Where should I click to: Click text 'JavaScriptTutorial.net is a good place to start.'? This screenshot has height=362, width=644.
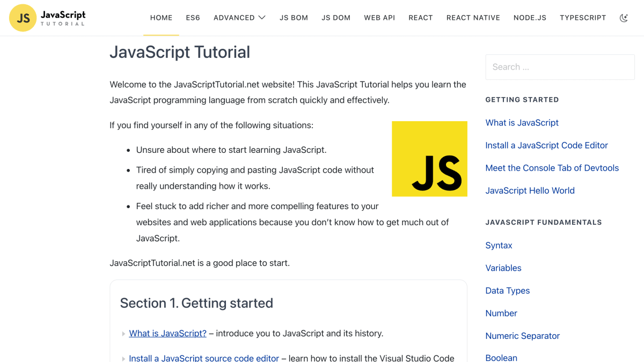point(200,263)
